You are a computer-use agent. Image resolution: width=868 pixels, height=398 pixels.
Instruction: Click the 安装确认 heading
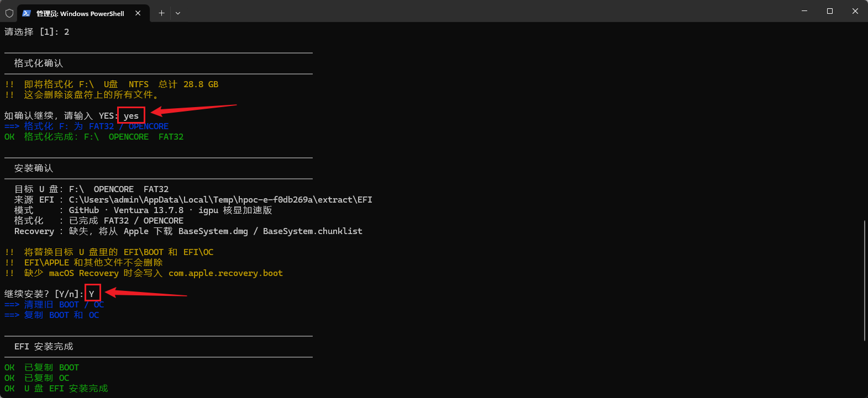[34, 168]
